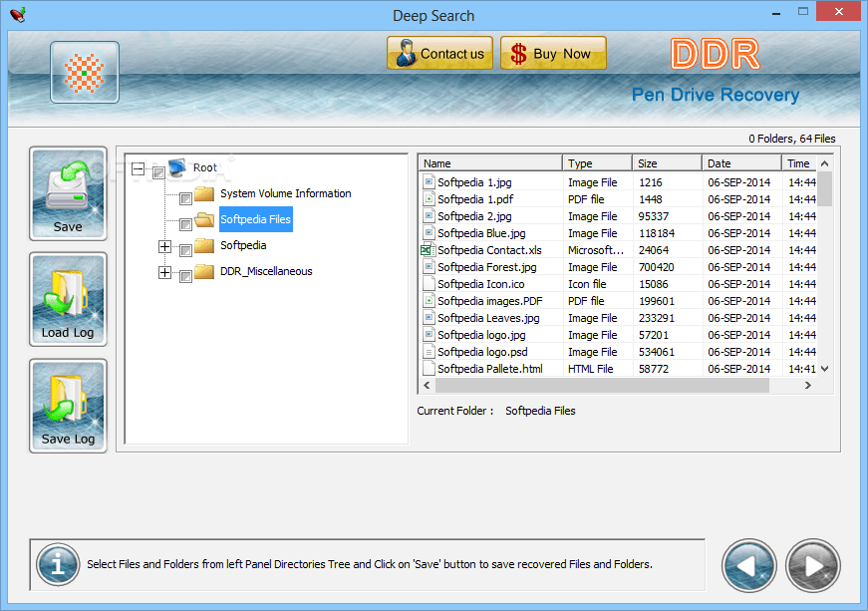Expand the Softpedia folder node
Image resolution: width=868 pixels, height=611 pixels.
(x=164, y=244)
